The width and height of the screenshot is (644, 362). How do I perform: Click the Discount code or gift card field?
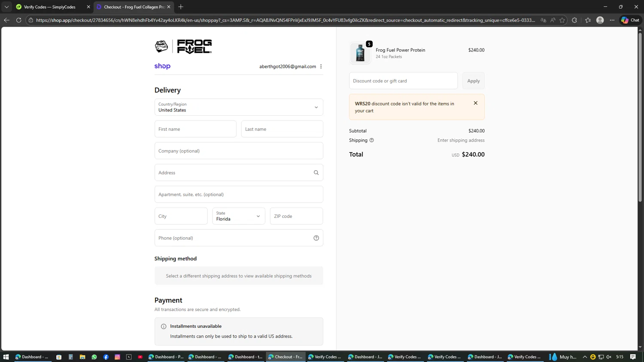pyautogui.click(x=403, y=81)
